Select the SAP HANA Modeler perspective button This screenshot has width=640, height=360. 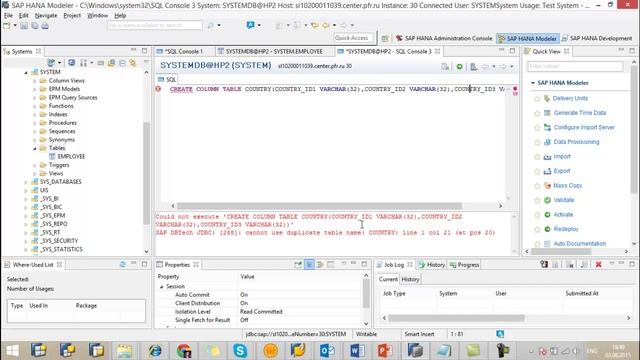click(x=527, y=38)
